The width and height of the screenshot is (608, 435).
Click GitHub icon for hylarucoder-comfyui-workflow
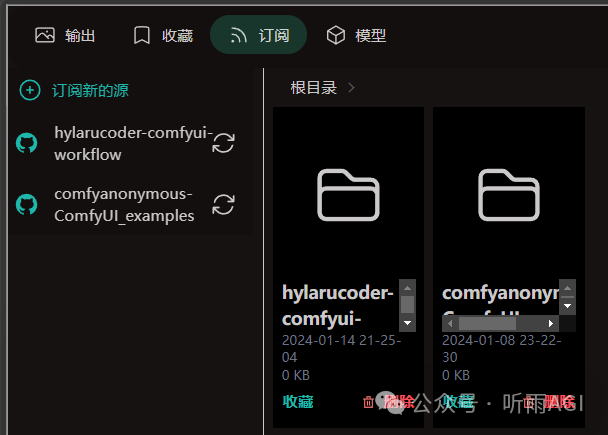[26, 143]
